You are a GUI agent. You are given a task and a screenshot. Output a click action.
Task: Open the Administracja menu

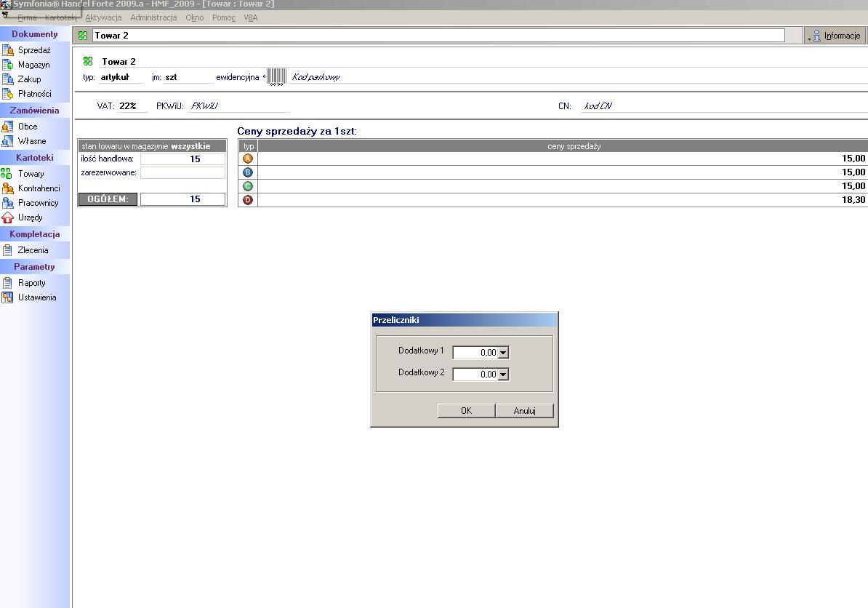tap(154, 17)
